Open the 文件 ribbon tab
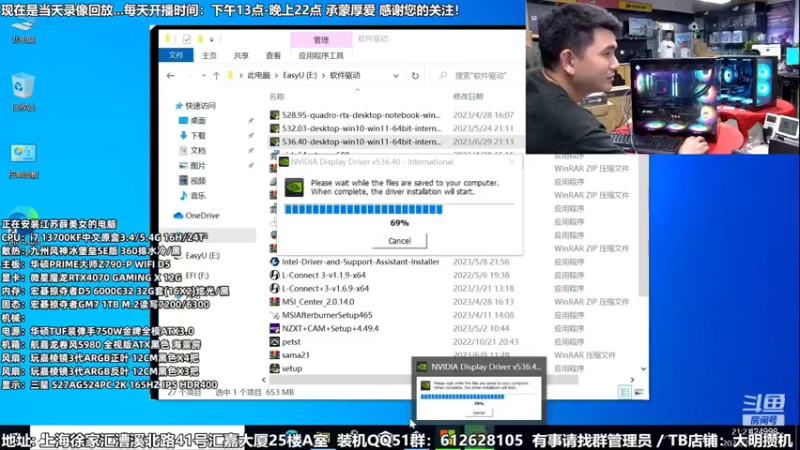The height and width of the screenshot is (450, 800). 176,55
